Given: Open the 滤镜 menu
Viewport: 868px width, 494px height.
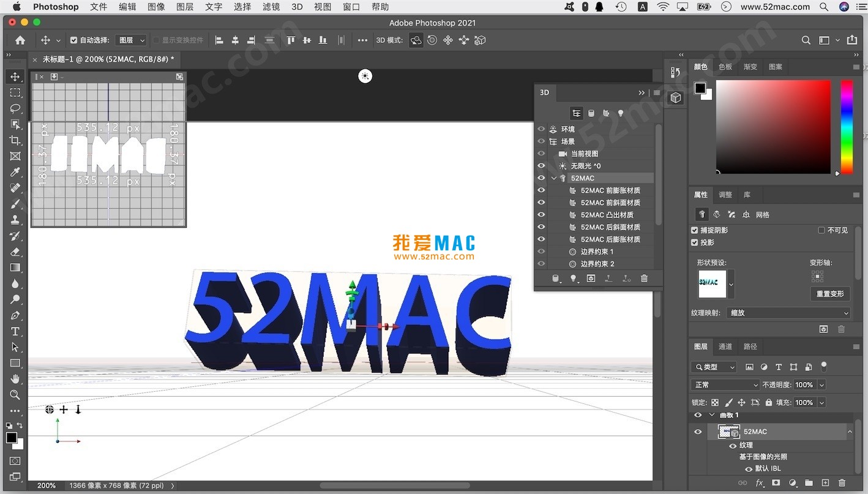Looking at the screenshot, I should (271, 7).
